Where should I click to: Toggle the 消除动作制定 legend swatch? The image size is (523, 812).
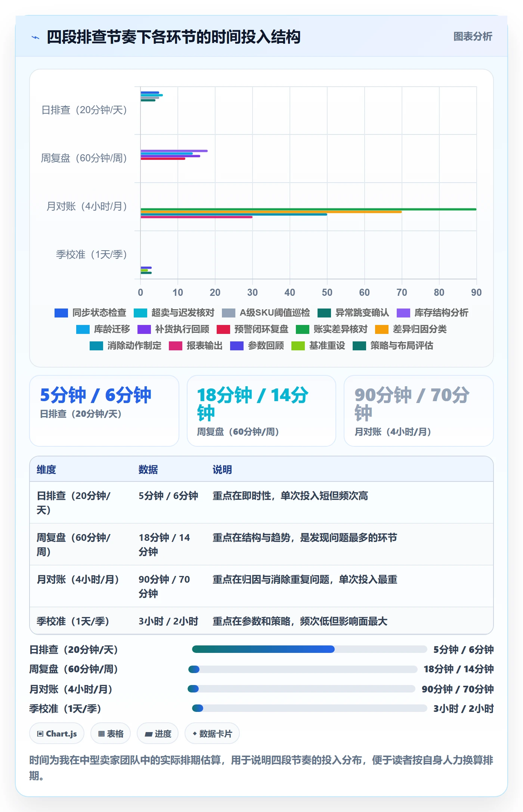[96, 345]
